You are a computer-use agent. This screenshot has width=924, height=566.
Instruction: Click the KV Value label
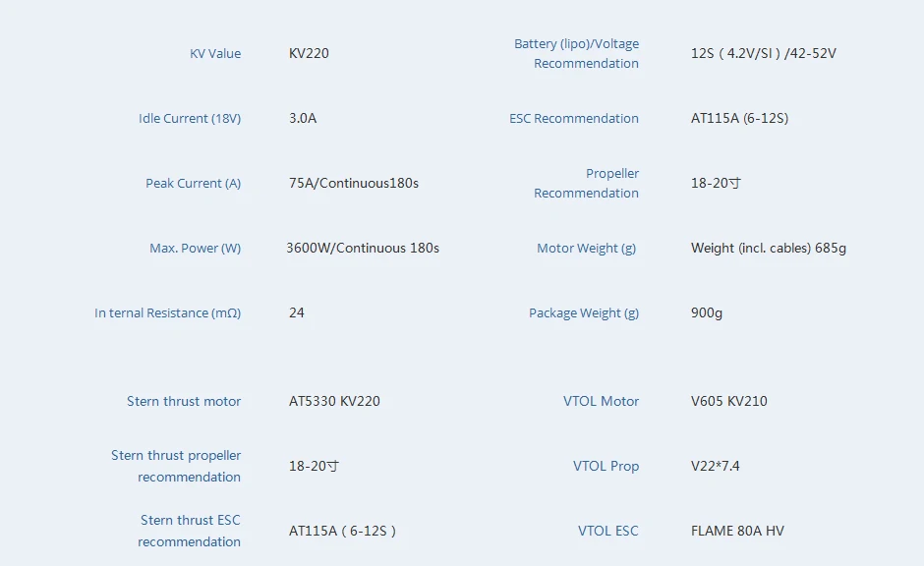pos(214,53)
